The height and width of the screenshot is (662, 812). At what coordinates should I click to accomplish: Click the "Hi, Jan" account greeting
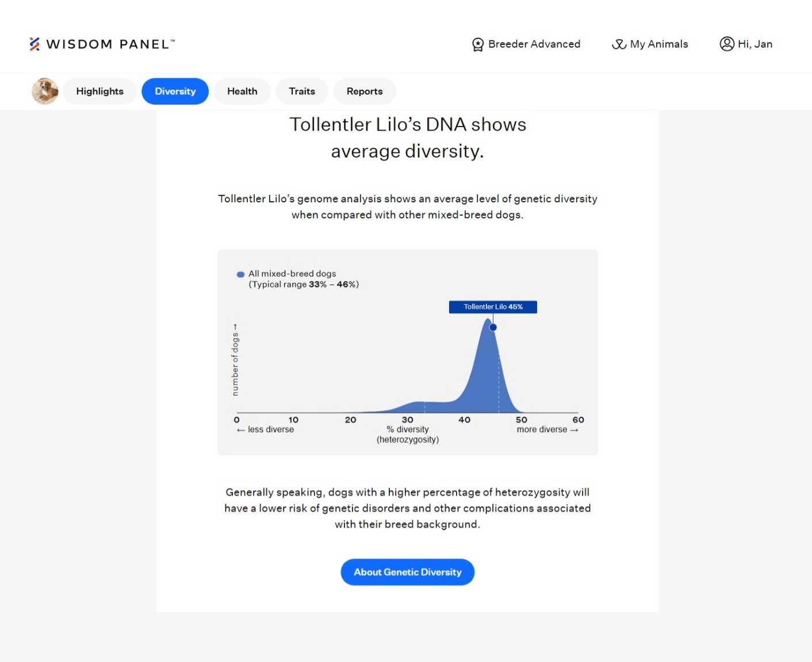[754, 44]
